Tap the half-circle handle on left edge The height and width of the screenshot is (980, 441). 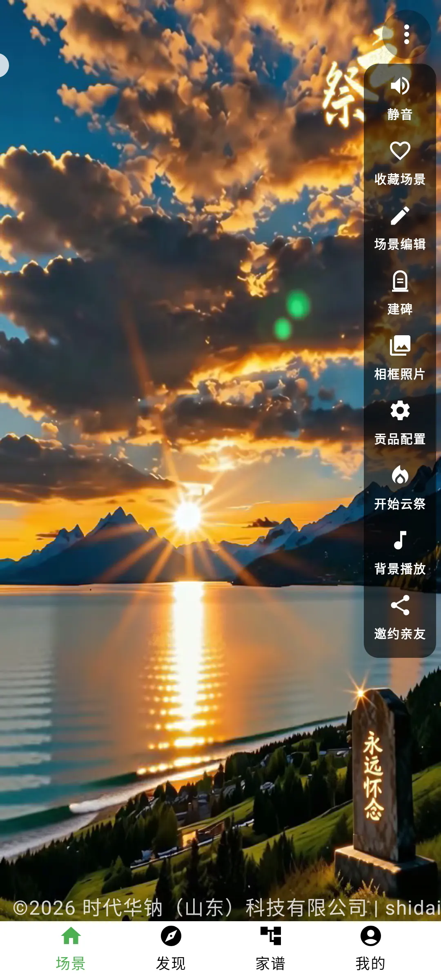click(3, 65)
